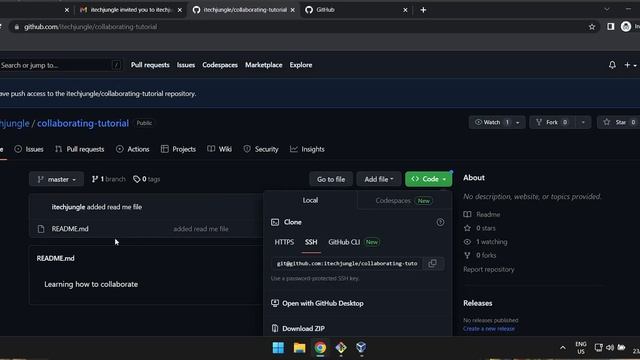The image size is (640, 360).
Task: Open the Wiki tab
Action: (220, 149)
